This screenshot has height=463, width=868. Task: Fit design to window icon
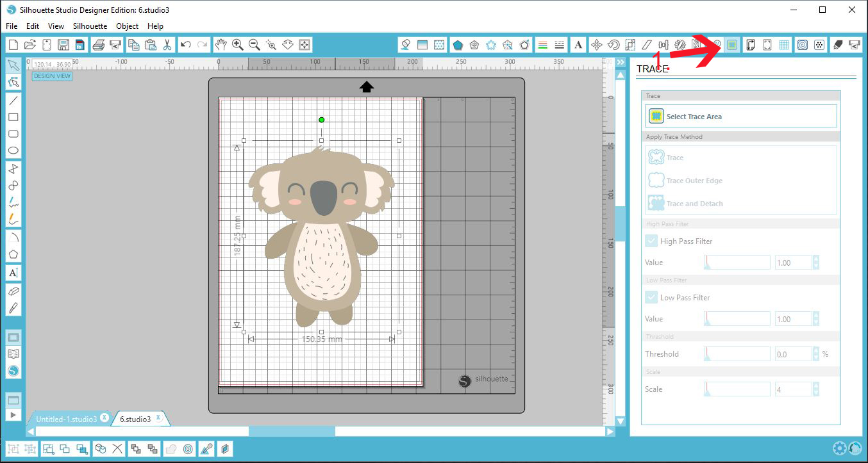pos(305,44)
